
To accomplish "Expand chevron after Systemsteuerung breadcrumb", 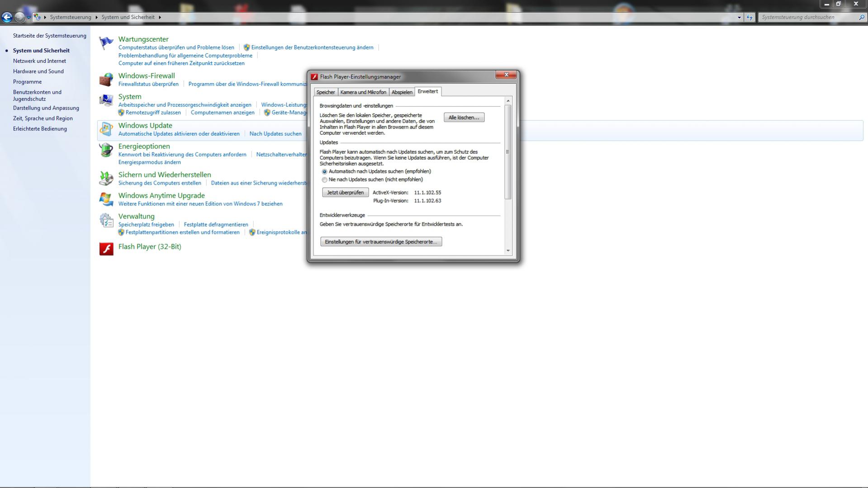I will (x=96, y=17).
